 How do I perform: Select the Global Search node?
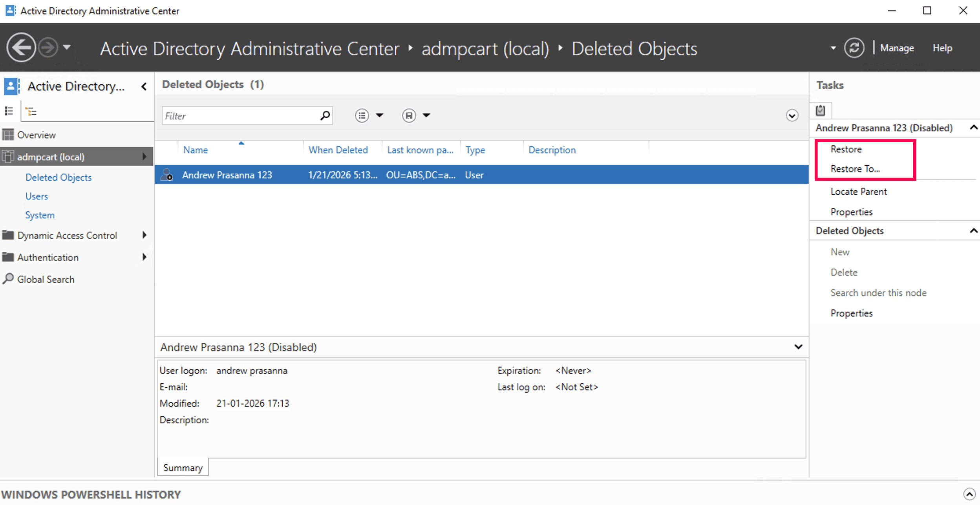(46, 279)
